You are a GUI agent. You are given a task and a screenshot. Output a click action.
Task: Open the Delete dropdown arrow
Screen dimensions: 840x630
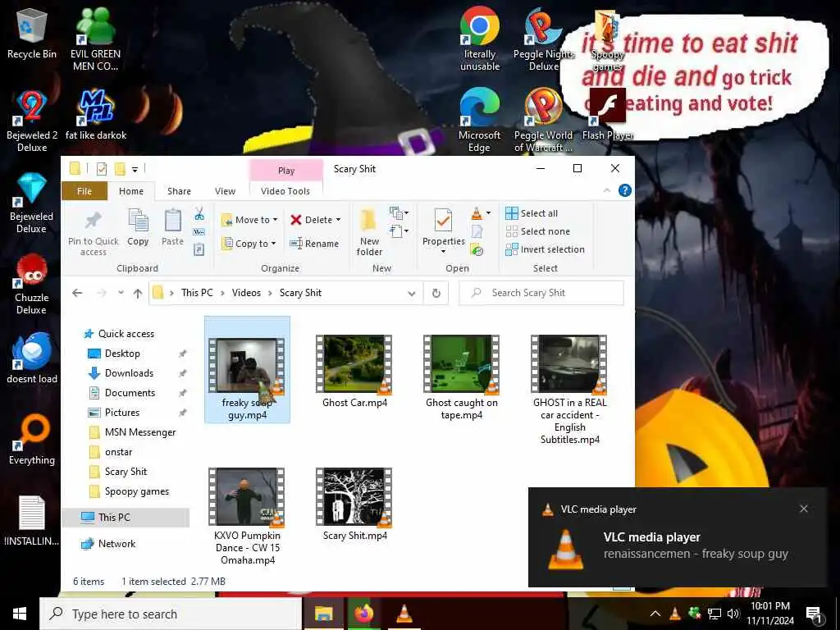pos(338,220)
